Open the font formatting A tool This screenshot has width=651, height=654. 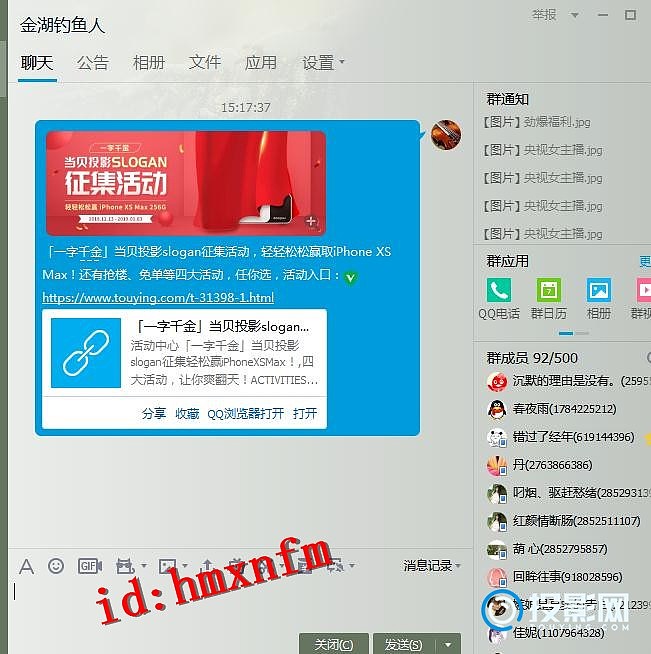point(26,566)
